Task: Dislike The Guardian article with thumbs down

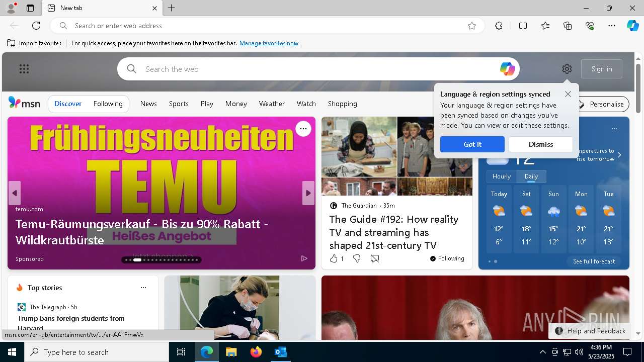Action: point(357,258)
